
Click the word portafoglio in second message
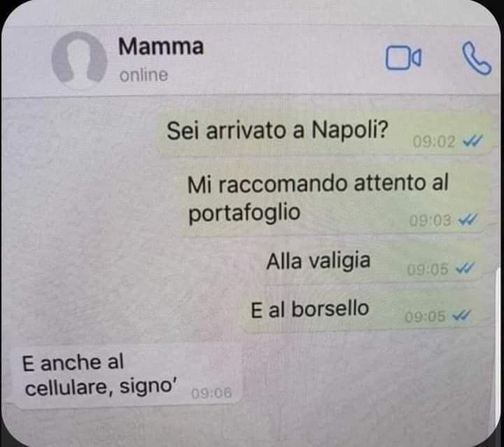click(244, 213)
